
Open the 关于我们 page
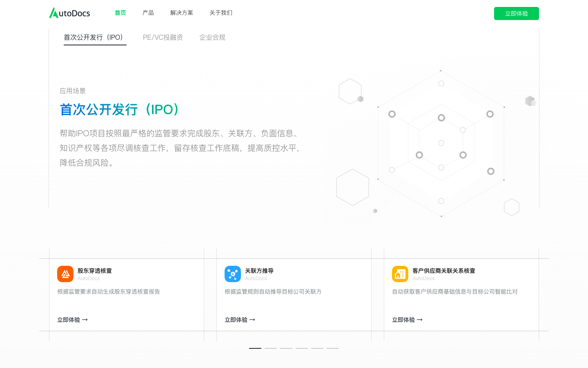(220, 13)
